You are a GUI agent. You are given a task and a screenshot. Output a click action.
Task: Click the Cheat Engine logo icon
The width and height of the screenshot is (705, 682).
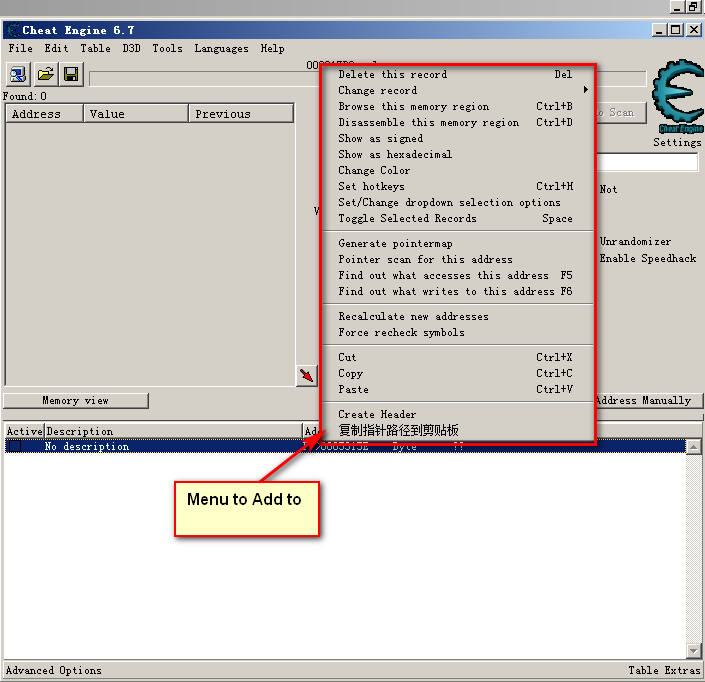tap(678, 96)
